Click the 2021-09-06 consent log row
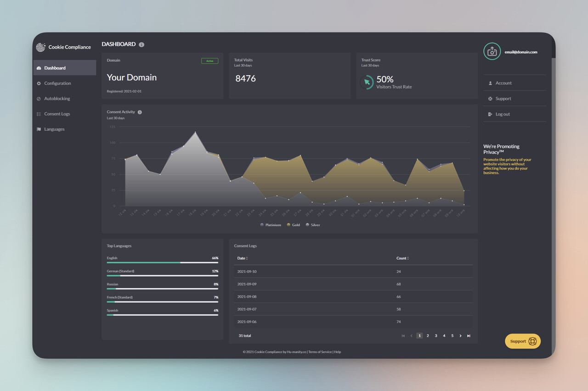588x391 pixels. [353, 322]
